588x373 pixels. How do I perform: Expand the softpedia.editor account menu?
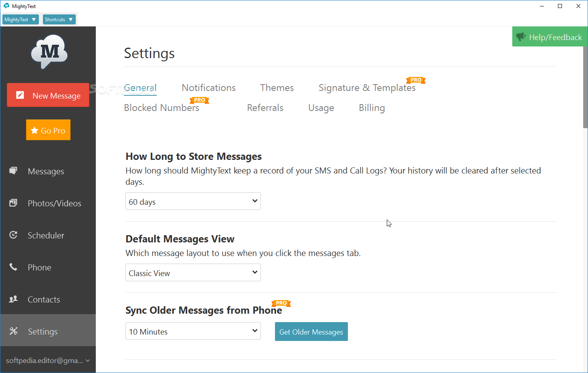click(48, 360)
